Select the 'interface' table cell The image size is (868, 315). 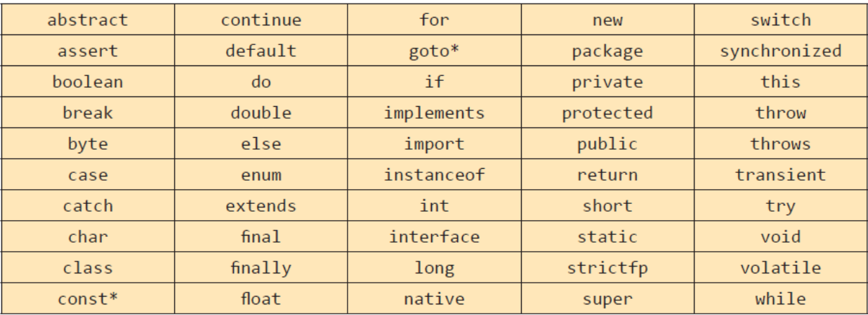click(434, 237)
